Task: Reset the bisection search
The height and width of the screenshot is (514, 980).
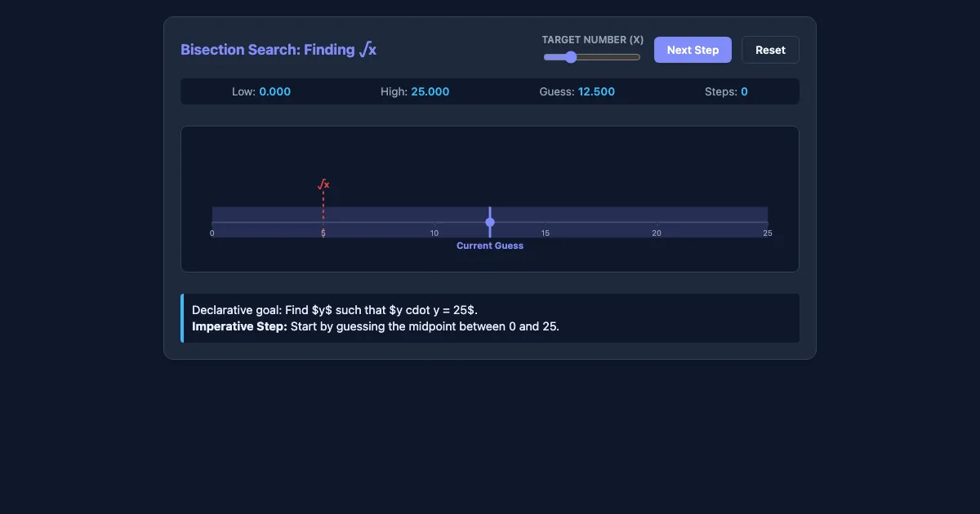Action: [x=770, y=50]
